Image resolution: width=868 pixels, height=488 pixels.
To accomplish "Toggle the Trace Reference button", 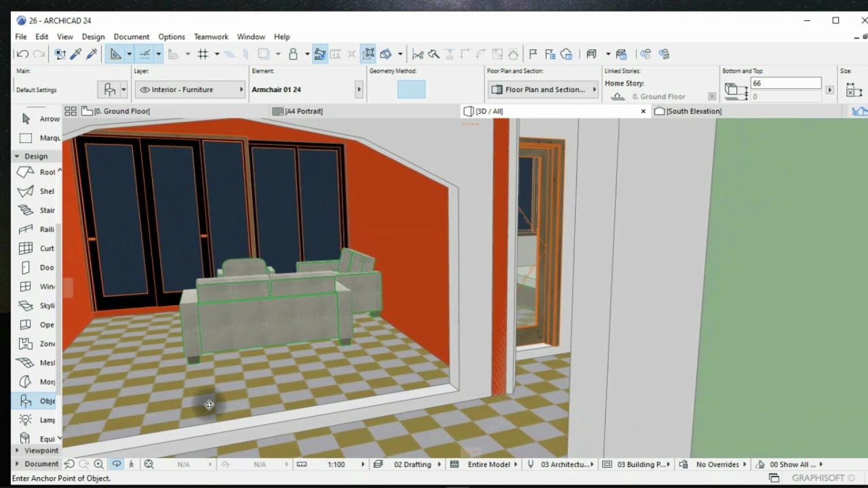I will 262,54.
